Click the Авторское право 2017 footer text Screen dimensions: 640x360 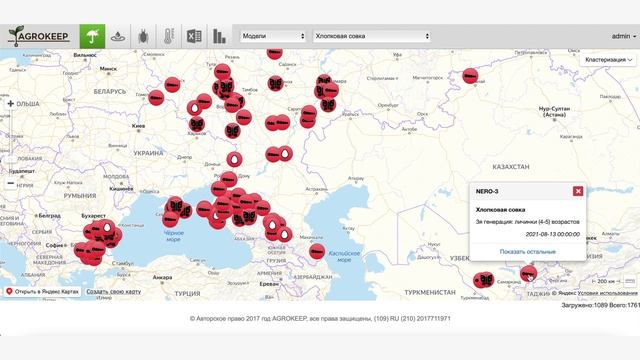point(320,318)
